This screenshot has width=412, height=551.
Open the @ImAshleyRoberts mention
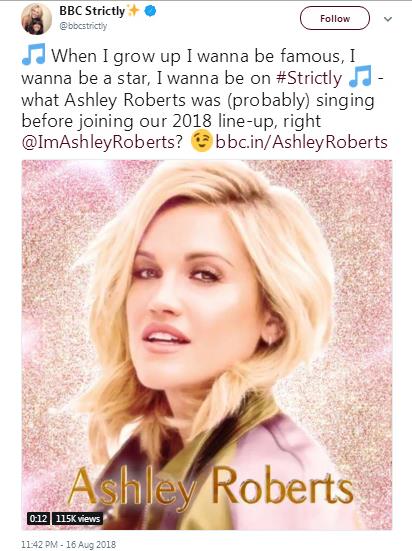point(102,142)
